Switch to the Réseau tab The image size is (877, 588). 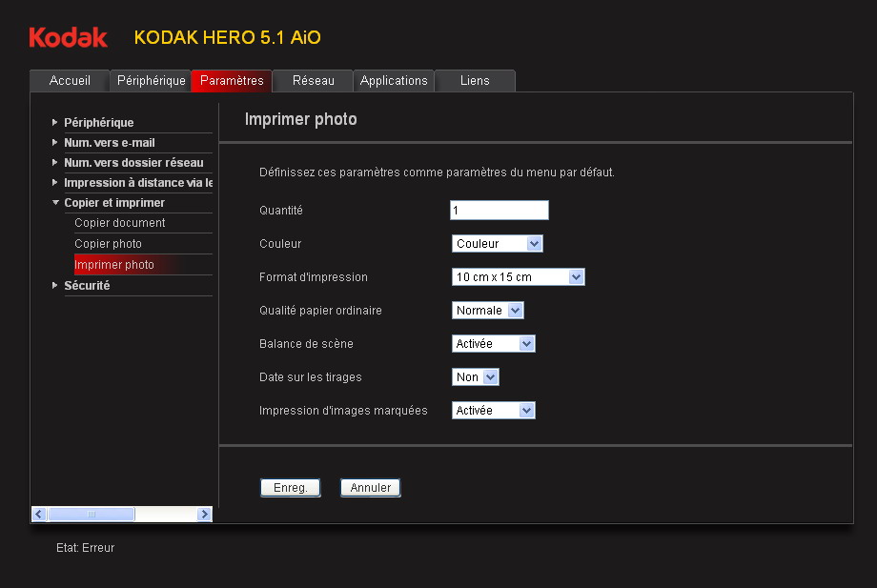tap(313, 81)
